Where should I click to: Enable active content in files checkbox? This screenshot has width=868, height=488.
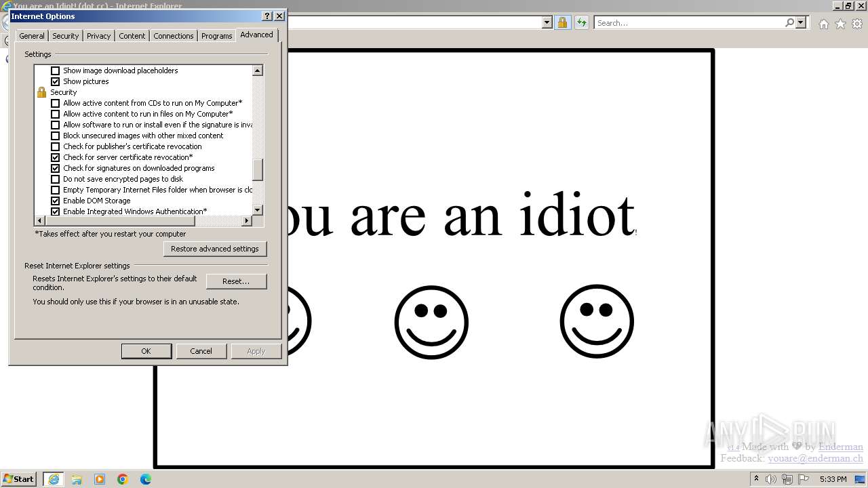pyautogui.click(x=56, y=114)
